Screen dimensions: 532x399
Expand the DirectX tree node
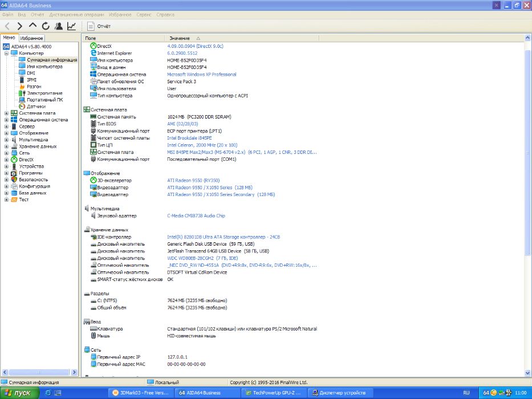[x=6, y=160]
